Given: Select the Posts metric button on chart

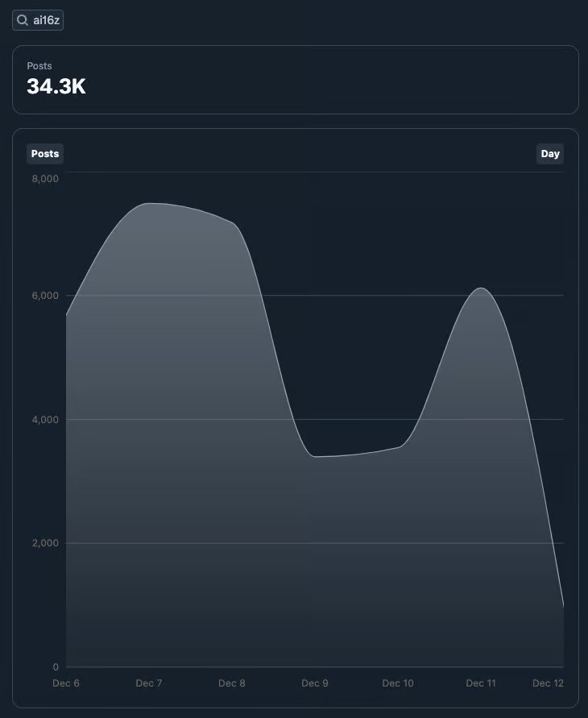Looking at the screenshot, I should coord(45,154).
